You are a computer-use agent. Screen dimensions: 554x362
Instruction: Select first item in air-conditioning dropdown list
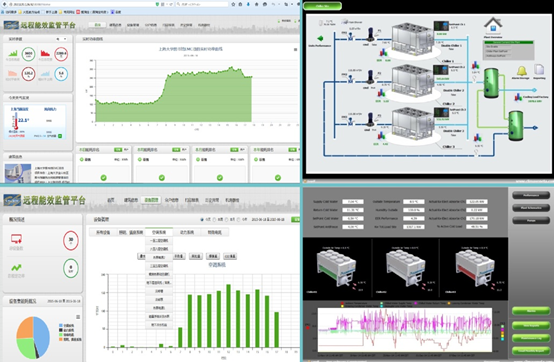coord(159,241)
